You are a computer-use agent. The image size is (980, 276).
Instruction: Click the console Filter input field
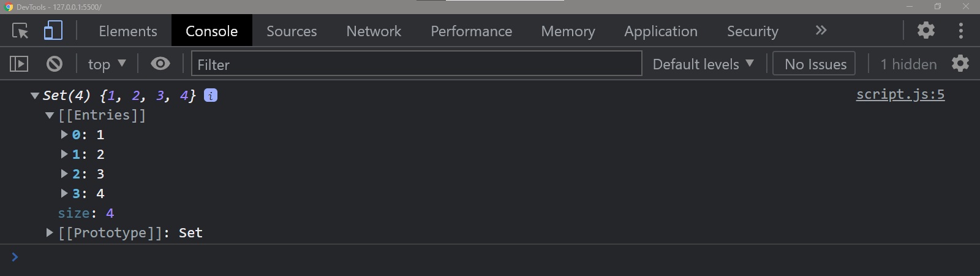pyautogui.click(x=417, y=64)
